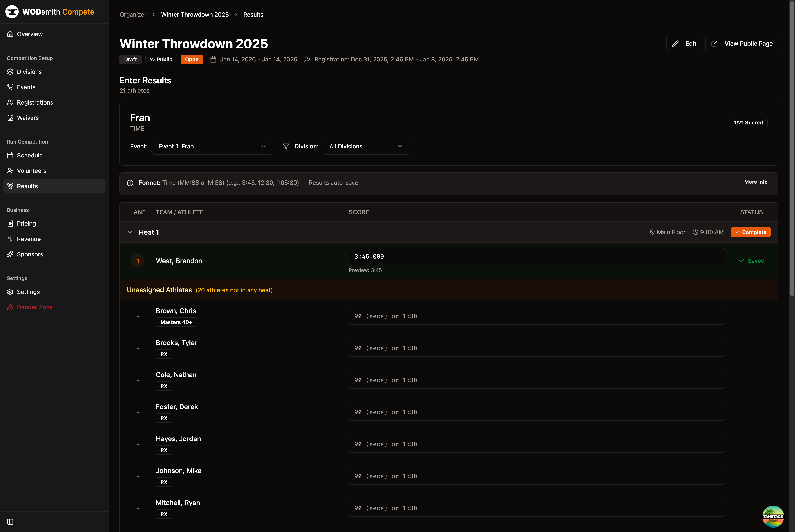This screenshot has height=532, width=795.
Task: Go to Registrations in the sidebar
Action: coord(54,102)
